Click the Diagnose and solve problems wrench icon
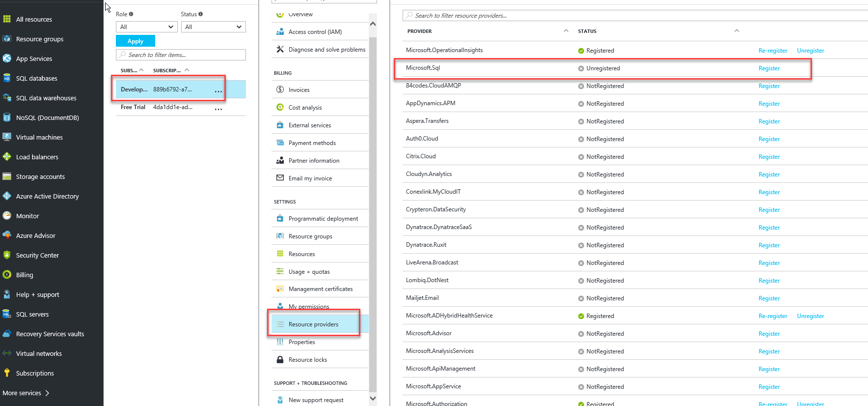Viewport: 868px width, 406px height. coord(280,49)
